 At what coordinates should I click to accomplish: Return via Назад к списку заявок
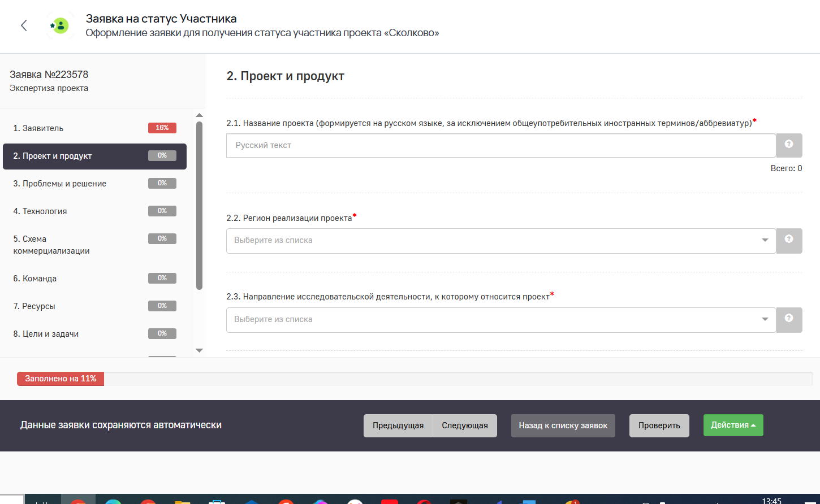pyautogui.click(x=563, y=425)
